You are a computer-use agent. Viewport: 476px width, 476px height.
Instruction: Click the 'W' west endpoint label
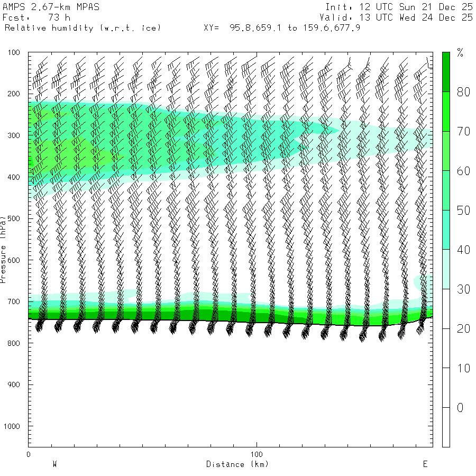pos(55,464)
